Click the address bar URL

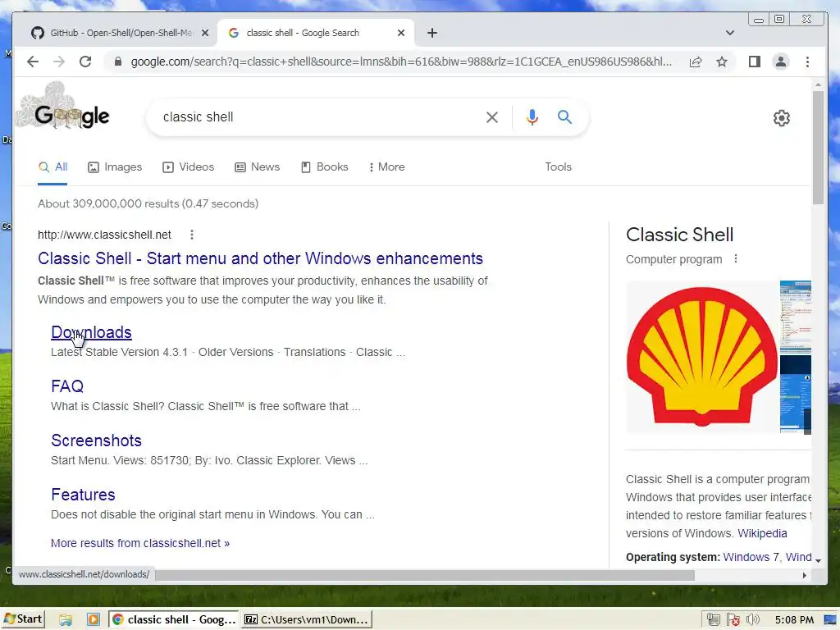pyautogui.click(x=400, y=62)
